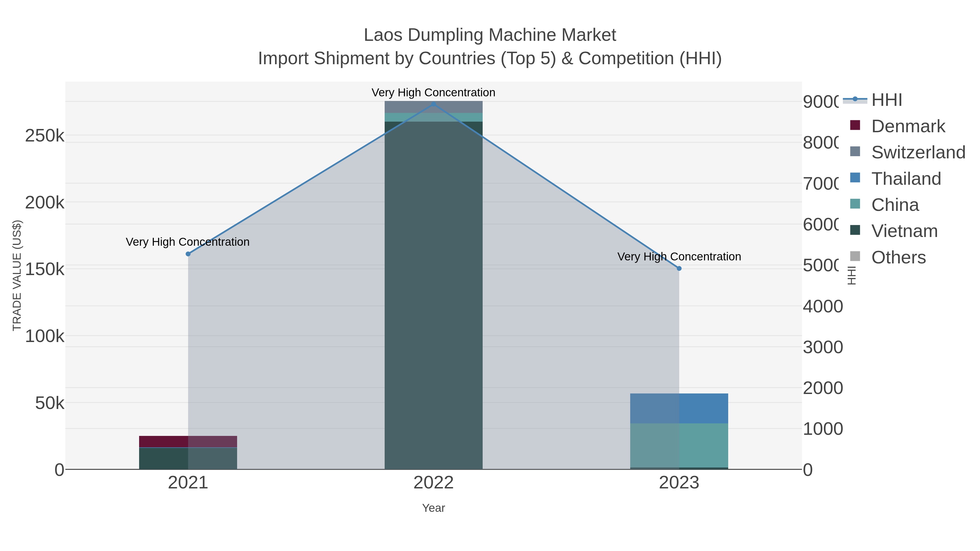Image resolution: width=980 pixels, height=551 pixels.
Task: Click the 2022 Vietnam bar segment
Action: coord(433,295)
